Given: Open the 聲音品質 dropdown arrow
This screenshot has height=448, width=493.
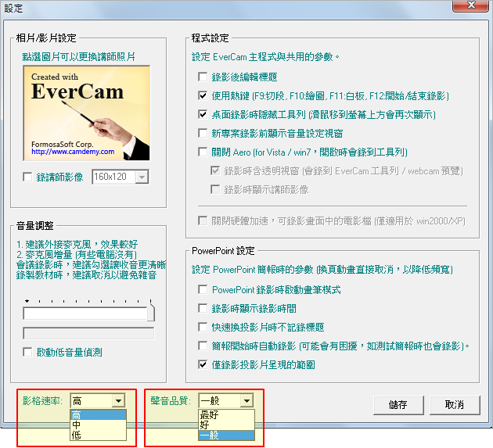Looking at the screenshot, I should point(246,401).
